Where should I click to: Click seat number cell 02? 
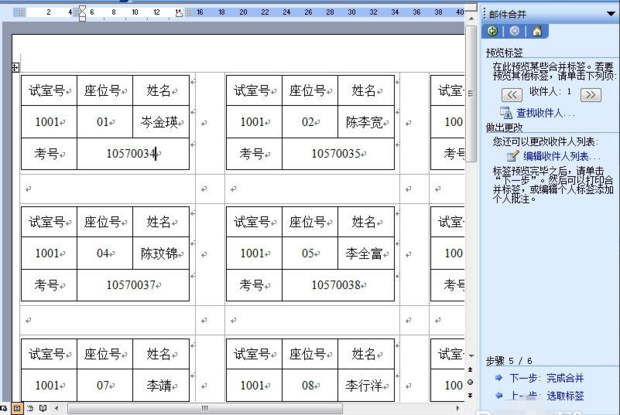(x=308, y=122)
